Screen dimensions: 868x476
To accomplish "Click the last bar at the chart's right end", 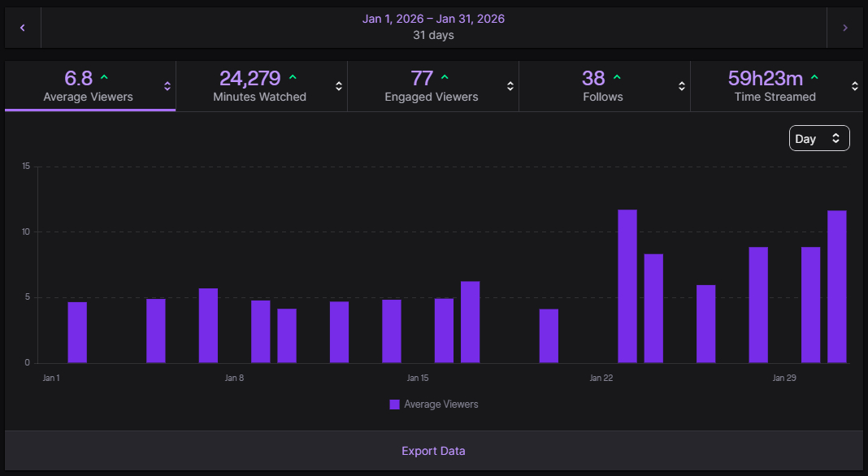I will 837,287.
